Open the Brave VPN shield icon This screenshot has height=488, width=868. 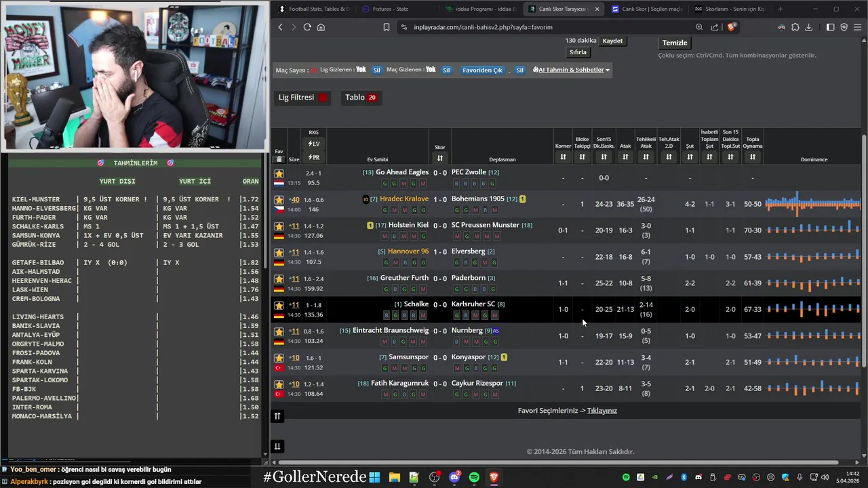(844, 27)
